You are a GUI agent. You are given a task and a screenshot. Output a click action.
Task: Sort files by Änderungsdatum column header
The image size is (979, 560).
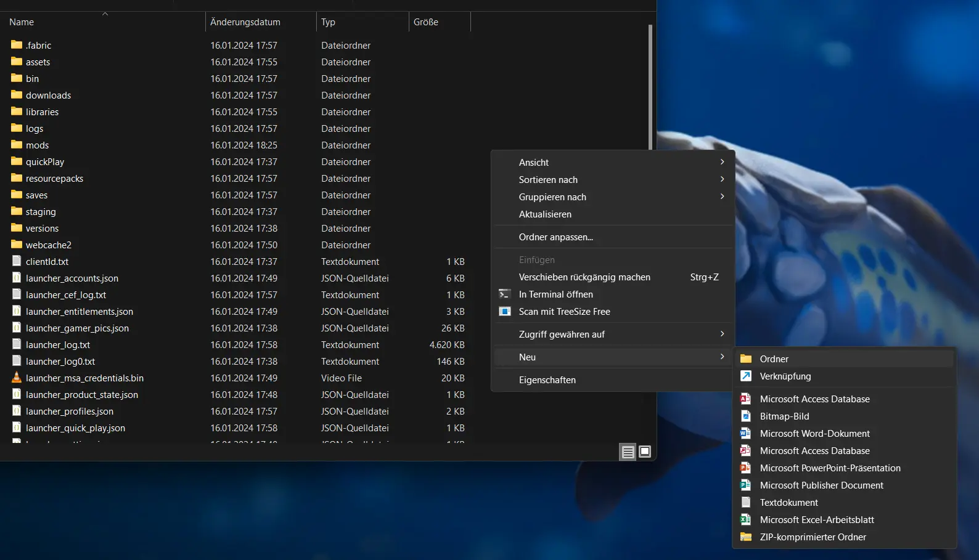245,22
